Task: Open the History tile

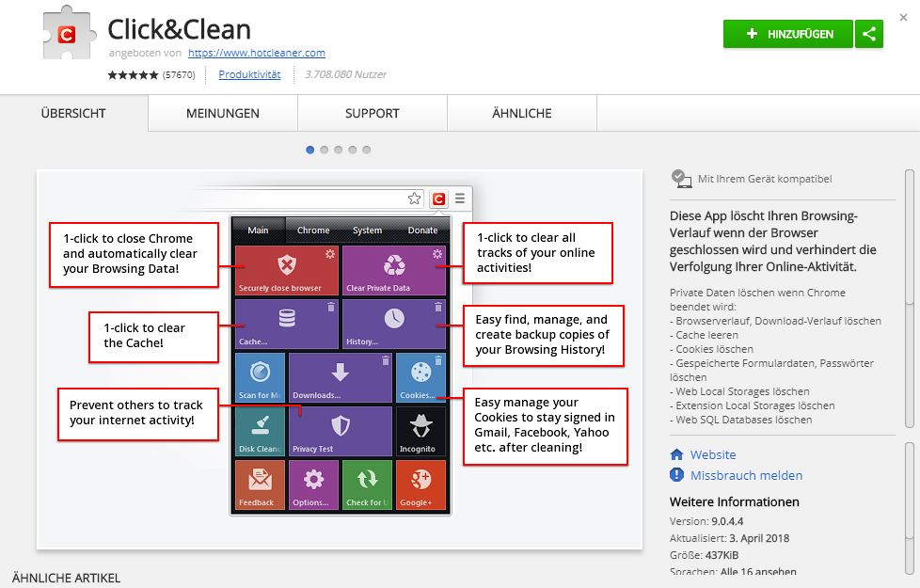Action: (x=394, y=324)
